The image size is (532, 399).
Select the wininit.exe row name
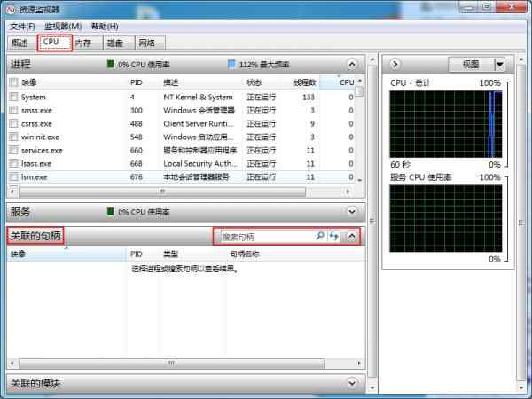click(40, 137)
